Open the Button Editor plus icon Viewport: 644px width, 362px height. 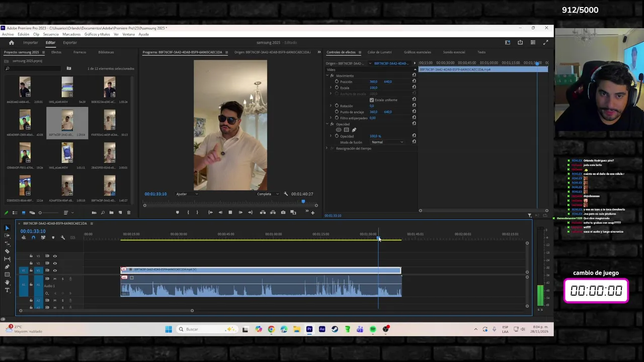pos(312,213)
